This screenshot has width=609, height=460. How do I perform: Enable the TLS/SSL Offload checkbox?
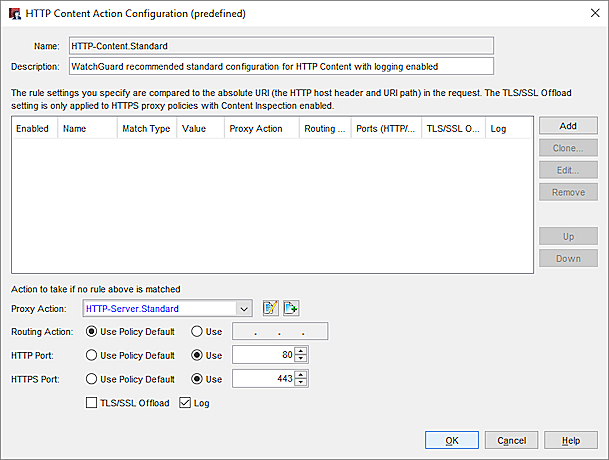(x=93, y=402)
